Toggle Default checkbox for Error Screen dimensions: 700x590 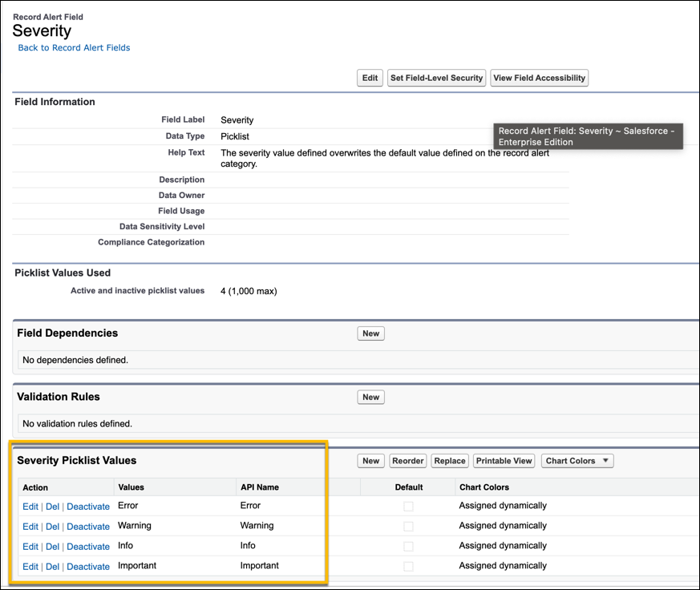[408, 507]
